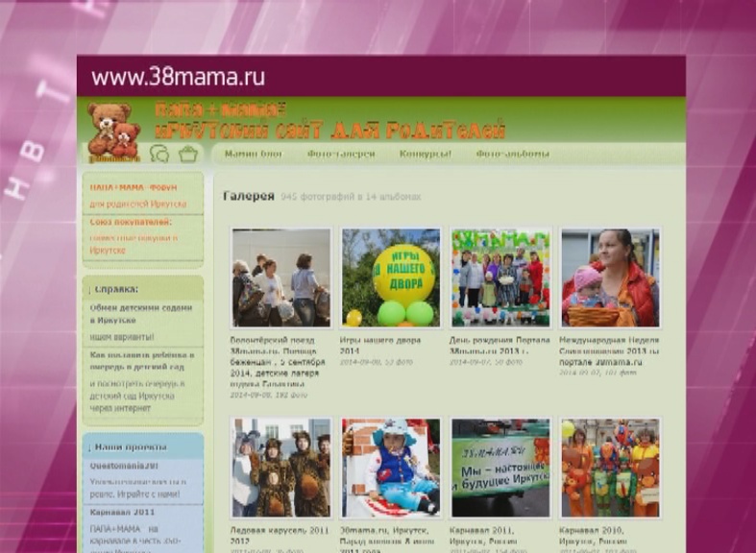Open the portal birthday group photo thumbnail
This screenshot has width=756, height=553.
pyautogui.click(x=500, y=277)
